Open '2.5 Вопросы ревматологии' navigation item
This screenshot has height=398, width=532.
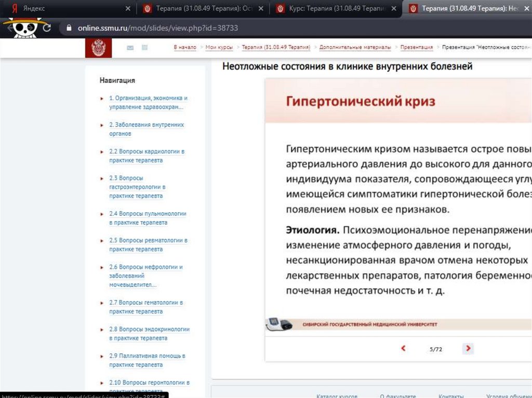coord(148,245)
